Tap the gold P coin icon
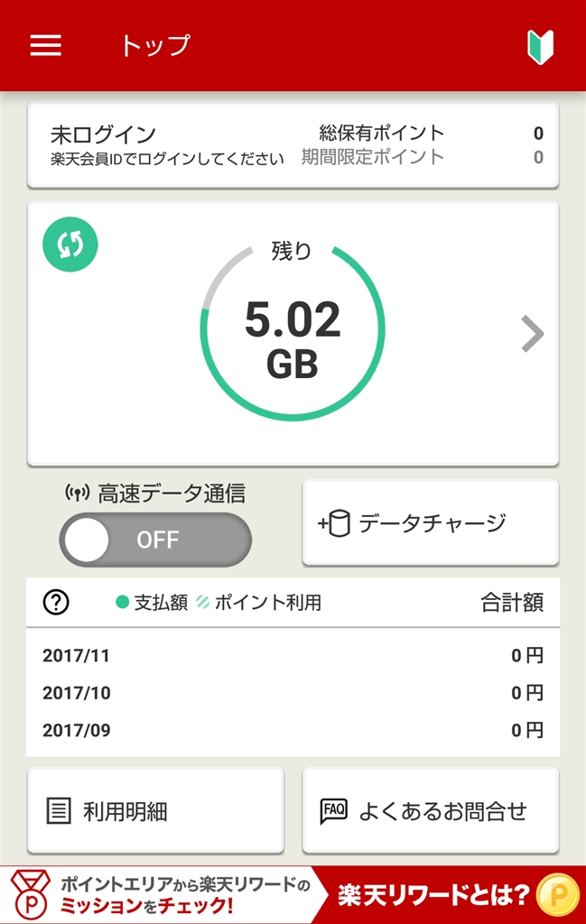The image size is (586, 924). (x=558, y=895)
